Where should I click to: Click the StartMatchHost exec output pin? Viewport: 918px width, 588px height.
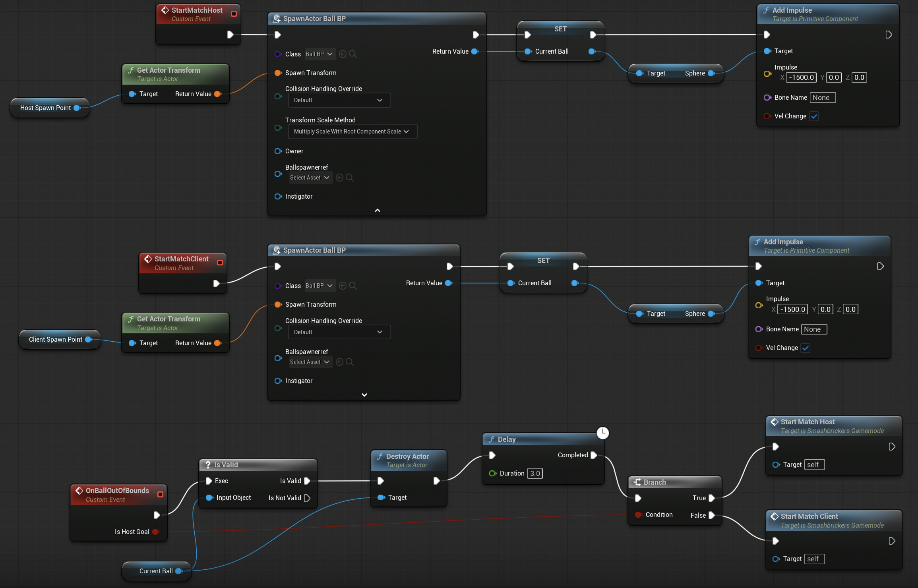pos(230,35)
